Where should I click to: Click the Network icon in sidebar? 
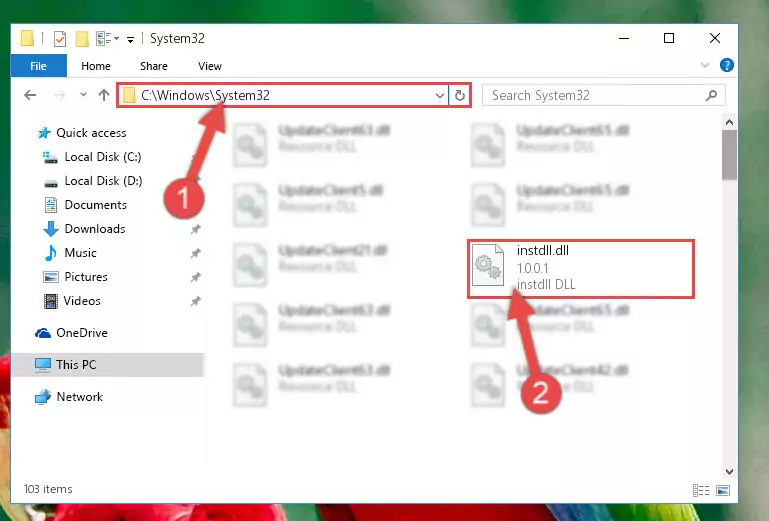click(43, 397)
